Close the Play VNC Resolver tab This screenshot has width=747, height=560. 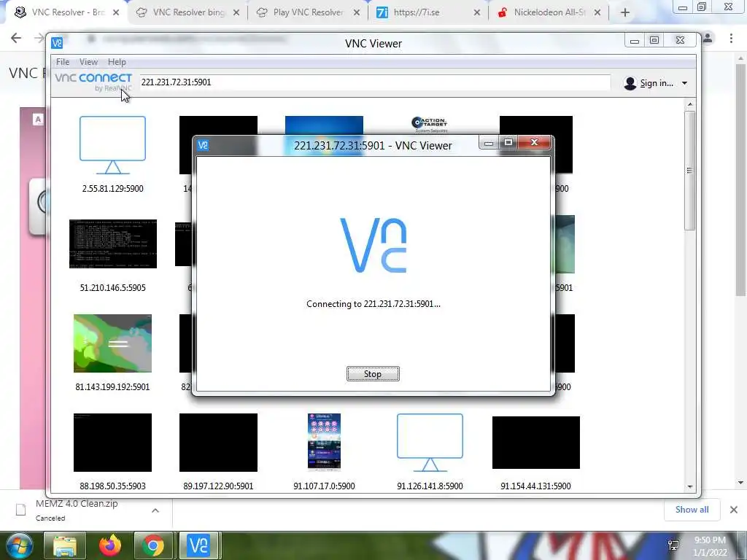(x=356, y=13)
